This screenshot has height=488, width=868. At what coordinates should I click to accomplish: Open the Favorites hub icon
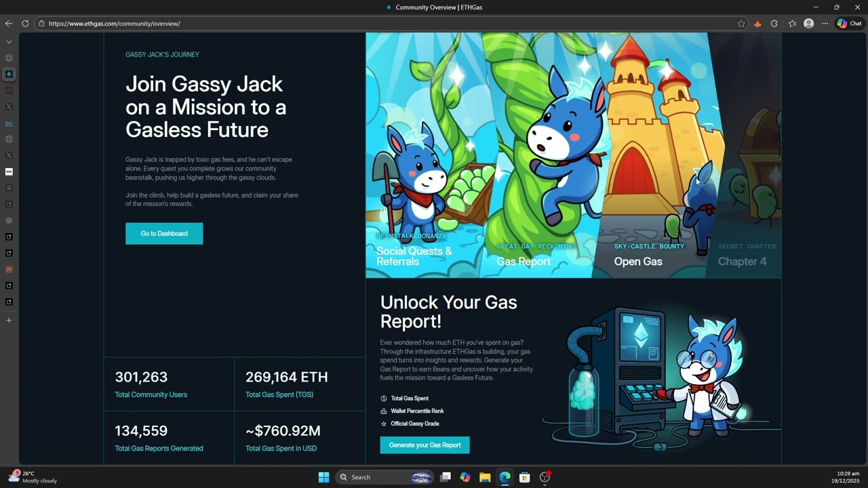click(x=792, y=23)
